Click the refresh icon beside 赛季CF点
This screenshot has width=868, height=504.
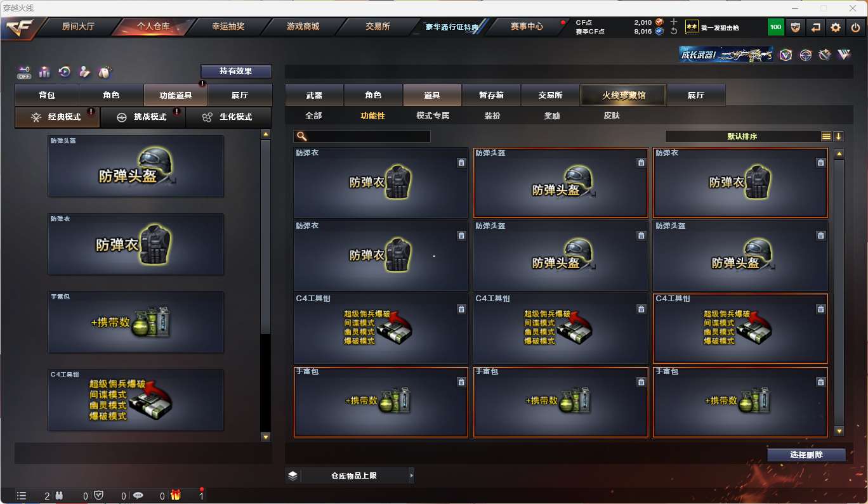click(x=673, y=31)
